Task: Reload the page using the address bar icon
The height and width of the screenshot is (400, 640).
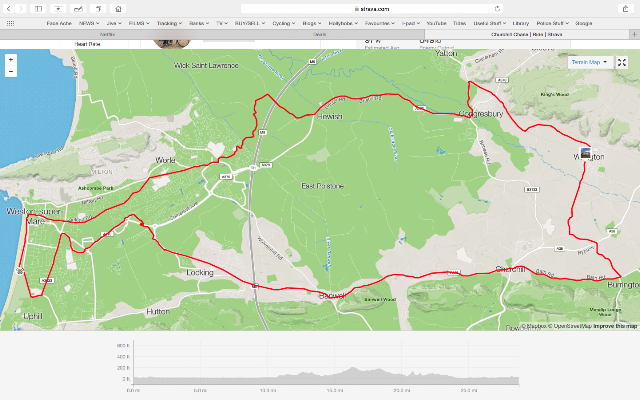Action: point(497,9)
